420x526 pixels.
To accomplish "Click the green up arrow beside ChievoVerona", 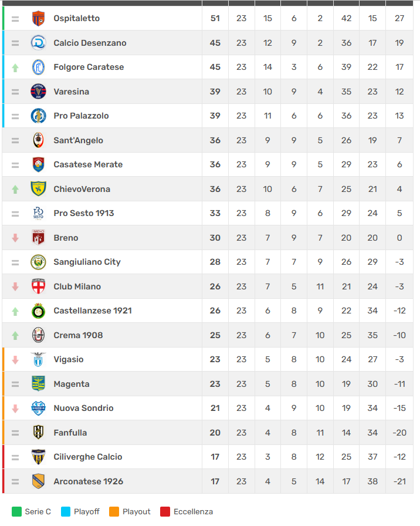I will 15,189.
